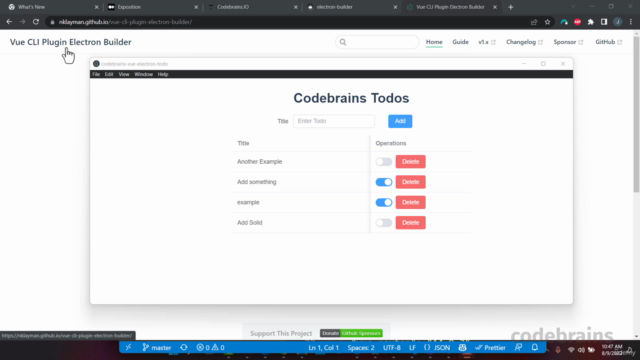Click the master git branch indicator

pyautogui.click(x=157, y=348)
